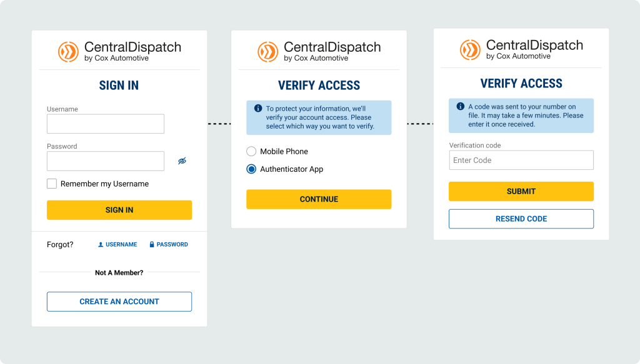Image resolution: width=640 pixels, height=364 pixels.
Task: Click the Password input field
Action: click(x=105, y=161)
